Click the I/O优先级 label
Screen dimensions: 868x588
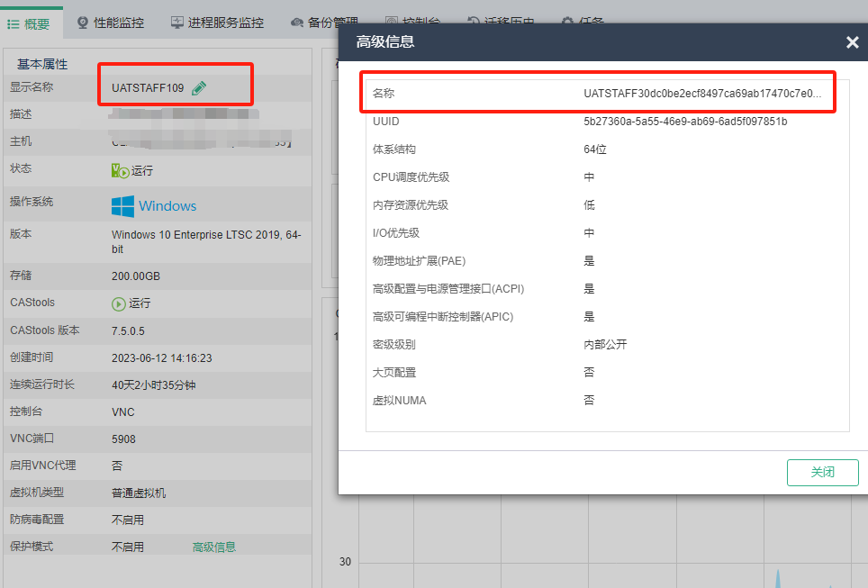point(396,232)
